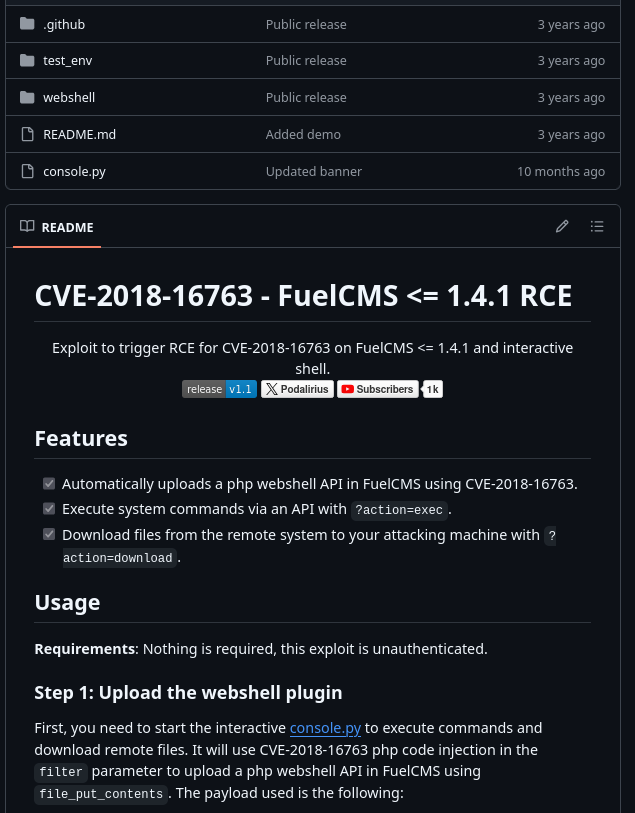
Task: Open the 'Added demo' commit message
Action: [303, 135]
